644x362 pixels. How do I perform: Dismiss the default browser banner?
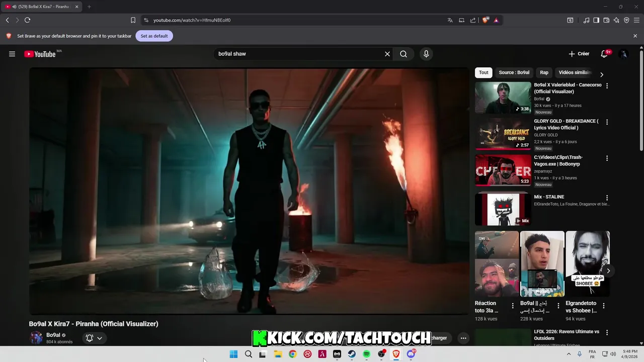click(635, 36)
